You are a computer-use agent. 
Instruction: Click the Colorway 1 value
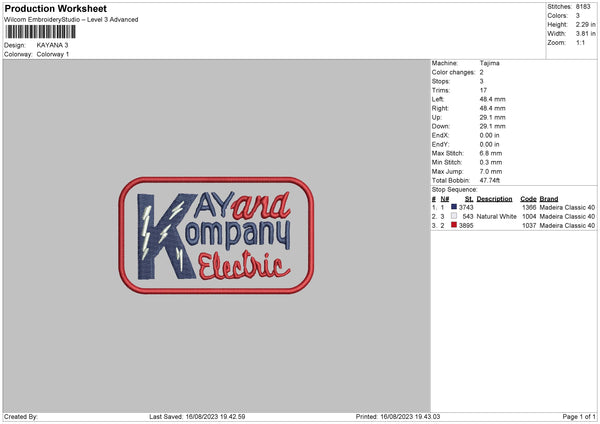[53, 54]
